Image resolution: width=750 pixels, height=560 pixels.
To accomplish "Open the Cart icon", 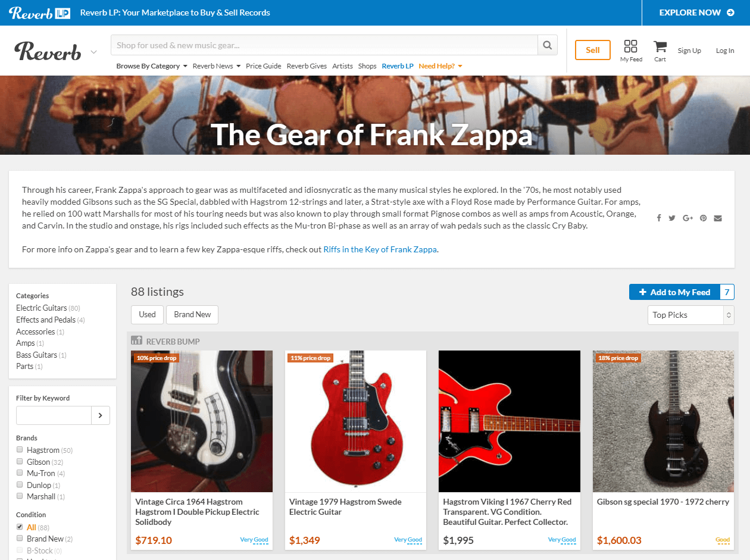I will 660,46.
